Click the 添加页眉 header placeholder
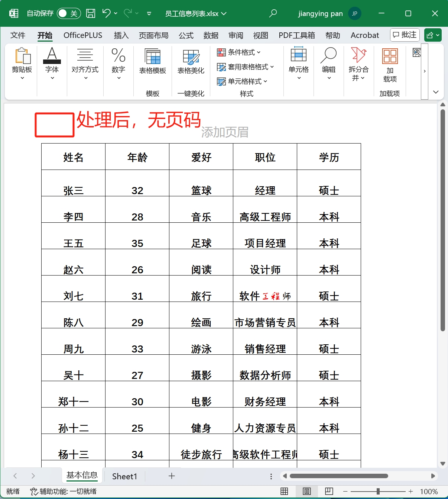 (x=224, y=132)
